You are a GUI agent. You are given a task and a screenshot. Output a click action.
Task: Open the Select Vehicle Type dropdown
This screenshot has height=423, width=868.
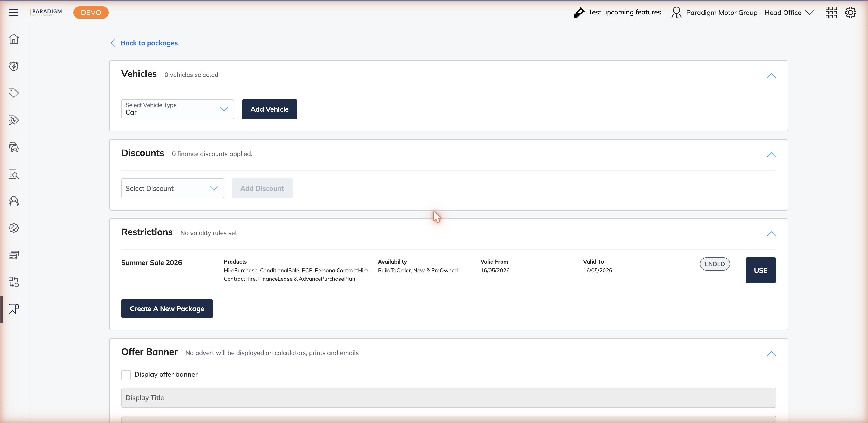pyautogui.click(x=177, y=109)
